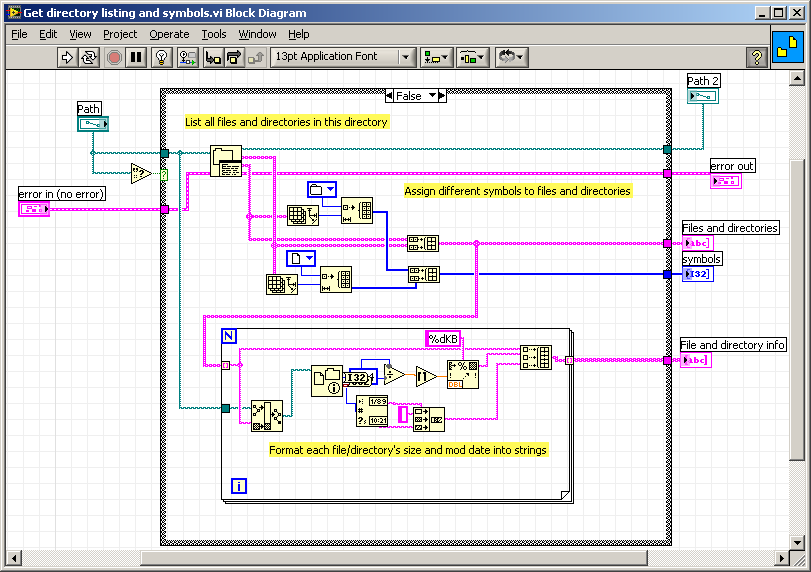Open the Operate menu
The image size is (811, 572).
tap(169, 34)
